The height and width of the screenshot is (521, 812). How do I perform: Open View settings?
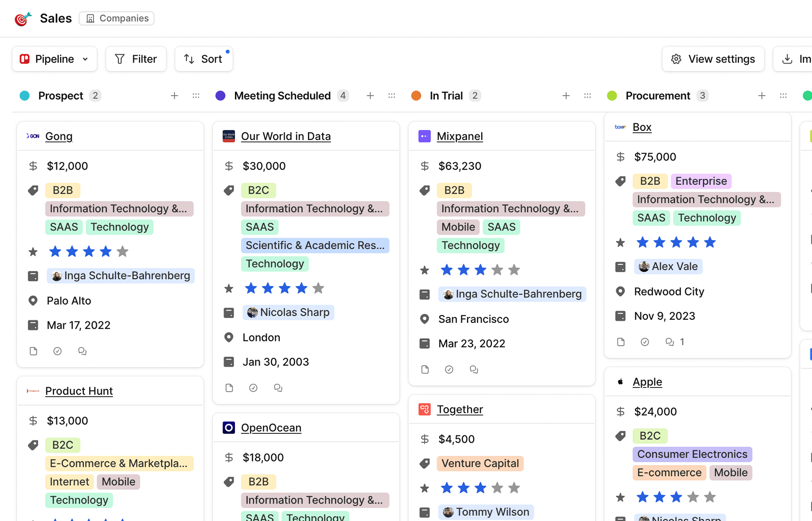pos(713,59)
